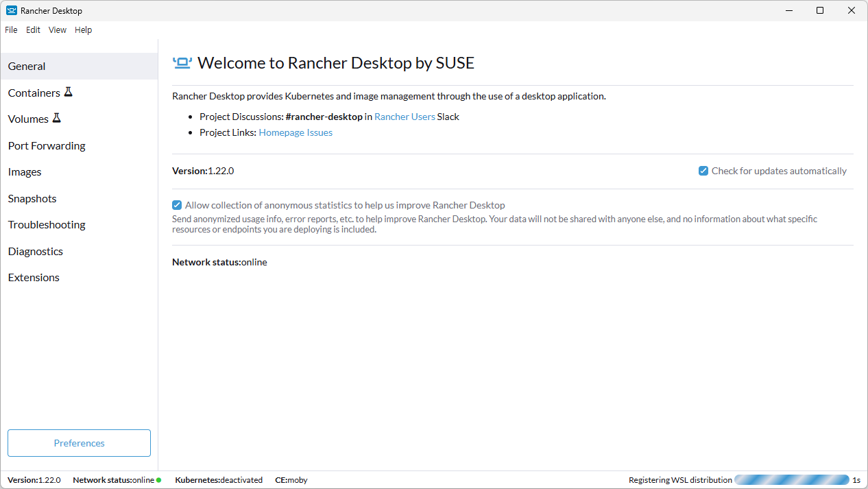This screenshot has width=868, height=489.
Task: Open the File menu
Action: 11,30
